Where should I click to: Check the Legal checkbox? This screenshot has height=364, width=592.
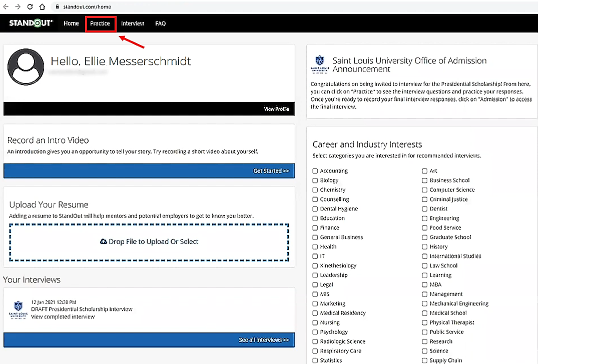[x=315, y=284]
